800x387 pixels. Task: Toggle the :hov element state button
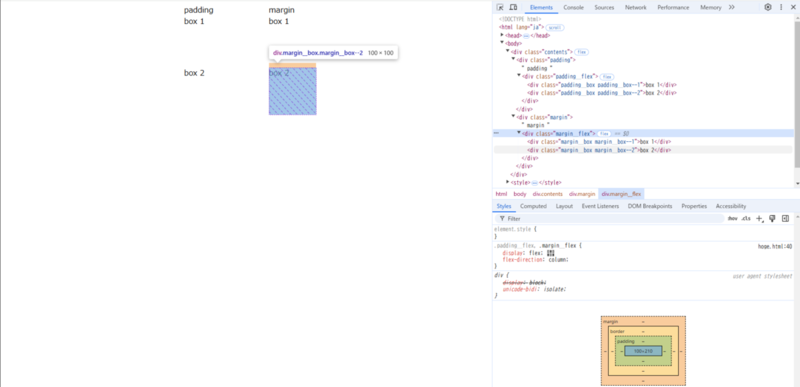tap(733, 218)
